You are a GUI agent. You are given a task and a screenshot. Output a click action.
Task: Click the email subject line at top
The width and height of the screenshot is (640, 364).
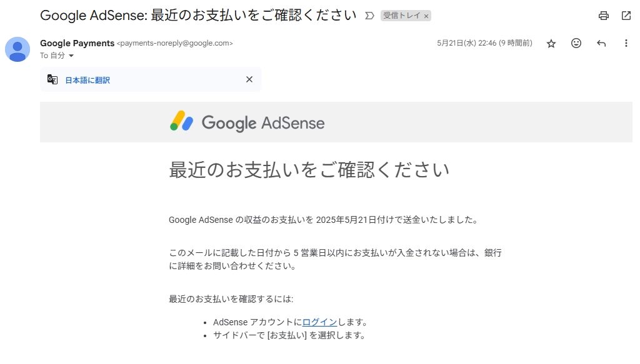[197, 15]
